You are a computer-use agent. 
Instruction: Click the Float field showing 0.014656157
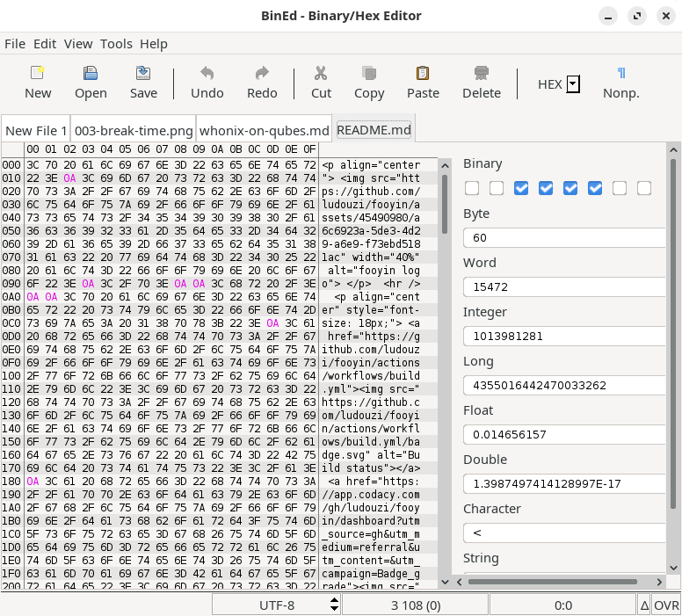pos(564,434)
